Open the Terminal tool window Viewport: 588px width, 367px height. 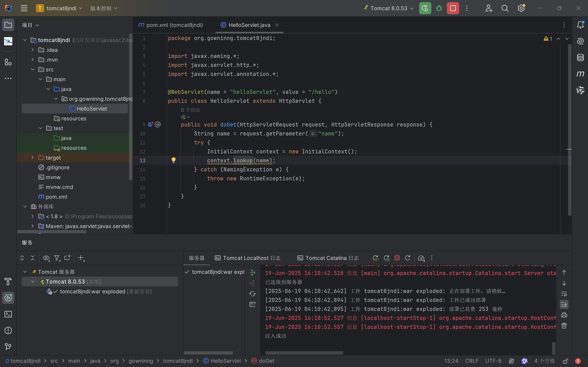click(8, 314)
